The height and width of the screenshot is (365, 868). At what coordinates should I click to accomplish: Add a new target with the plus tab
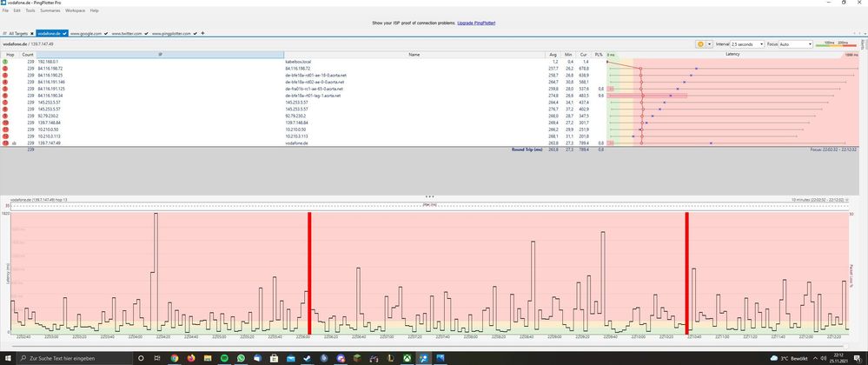pyautogui.click(x=202, y=33)
